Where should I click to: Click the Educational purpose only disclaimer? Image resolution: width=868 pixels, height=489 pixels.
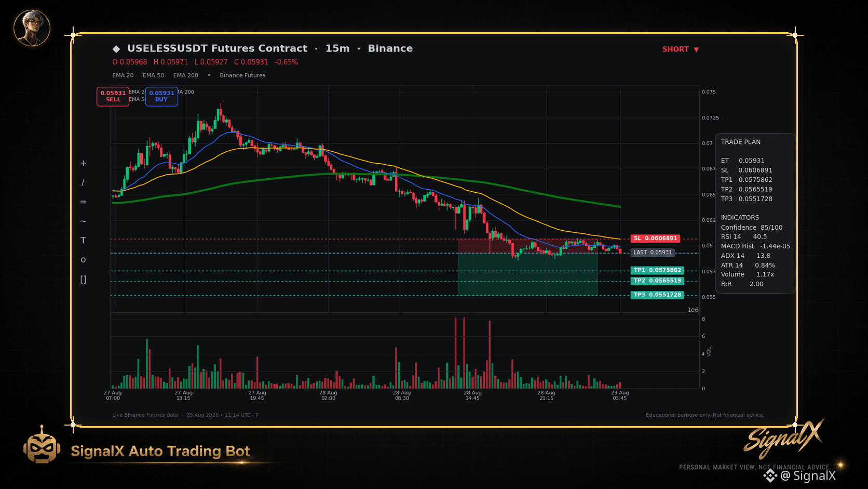point(705,415)
